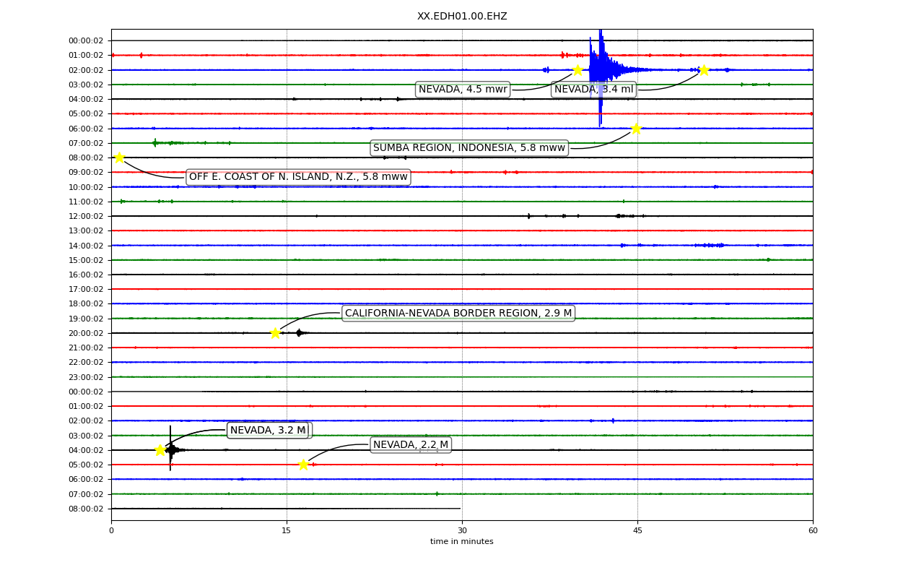The image size is (924, 578).
Task: Click the NEVADA, 3.2 M annotation box
Action: pyautogui.click(x=268, y=431)
